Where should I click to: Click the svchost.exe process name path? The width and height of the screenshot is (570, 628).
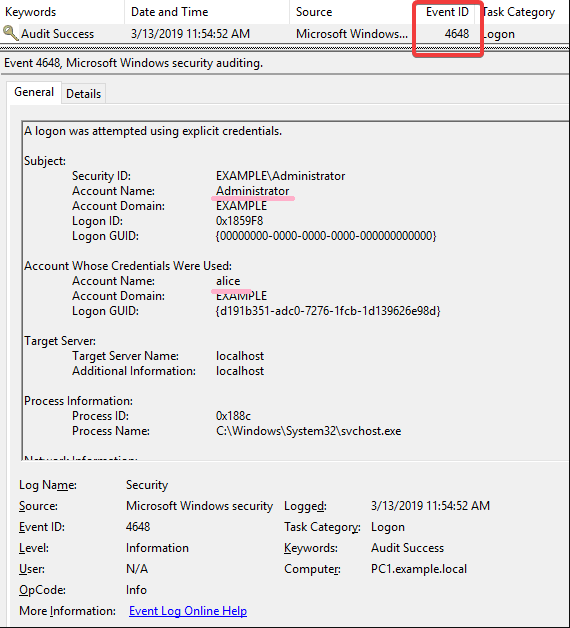pyautogui.click(x=308, y=431)
